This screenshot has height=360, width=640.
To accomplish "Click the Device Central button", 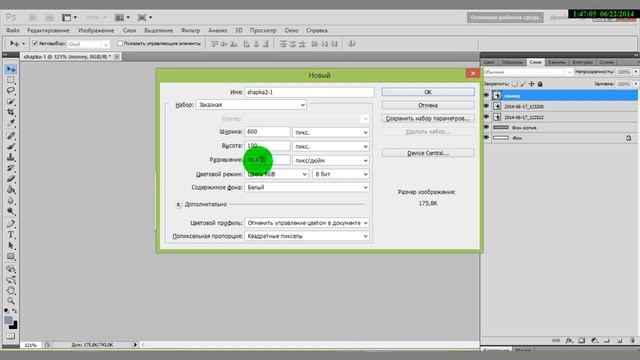I will point(428,153).
